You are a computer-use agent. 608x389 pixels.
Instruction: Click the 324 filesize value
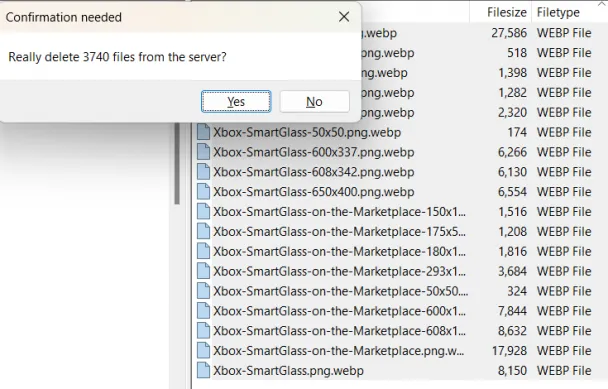(517, 291)
